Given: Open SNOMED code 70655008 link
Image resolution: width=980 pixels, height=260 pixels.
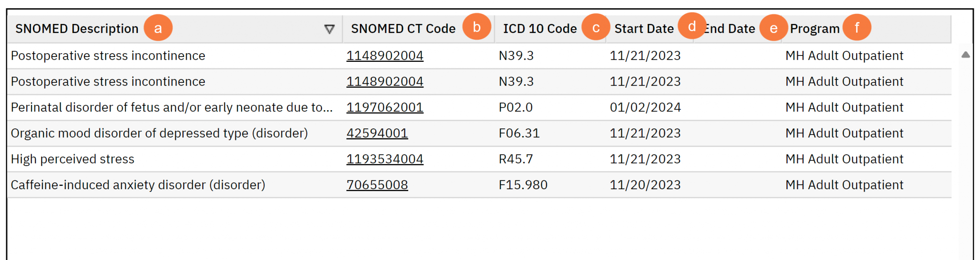Looking at the screenshot, I should click(377, 185).
